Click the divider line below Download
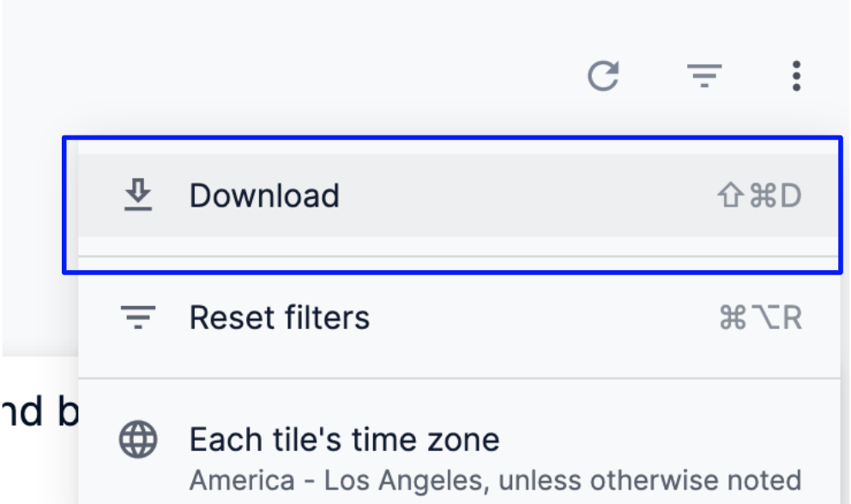Screen dimensions: 851x504 [x=458, y=256]
